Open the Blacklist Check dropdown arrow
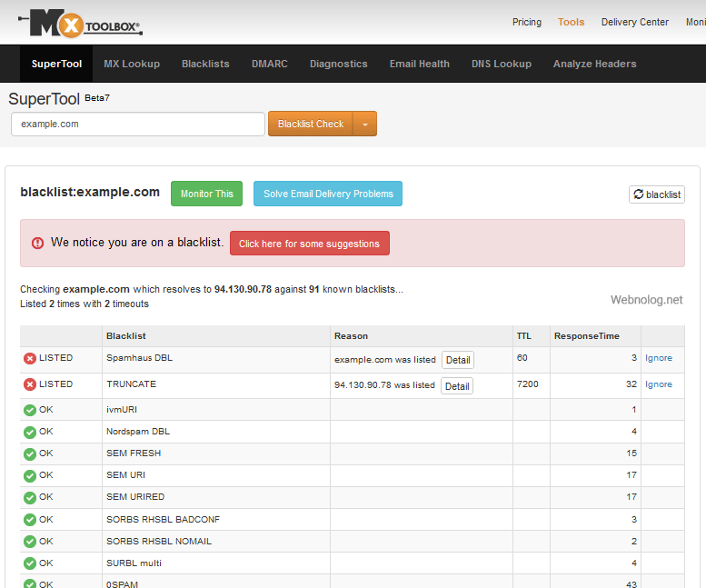The height and width of the screenshot is (588, 706). click(x=365, y=124)
